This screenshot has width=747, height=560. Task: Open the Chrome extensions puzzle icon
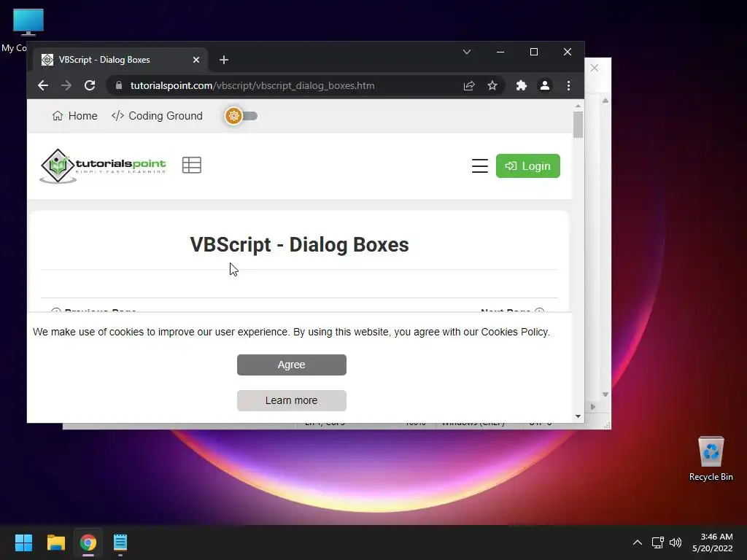click(521, 86)
